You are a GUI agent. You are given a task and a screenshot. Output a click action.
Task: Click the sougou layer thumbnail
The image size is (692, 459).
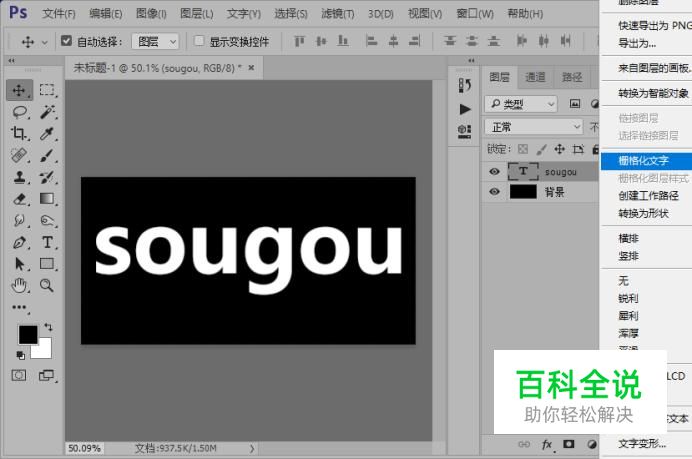pos(523,171)
